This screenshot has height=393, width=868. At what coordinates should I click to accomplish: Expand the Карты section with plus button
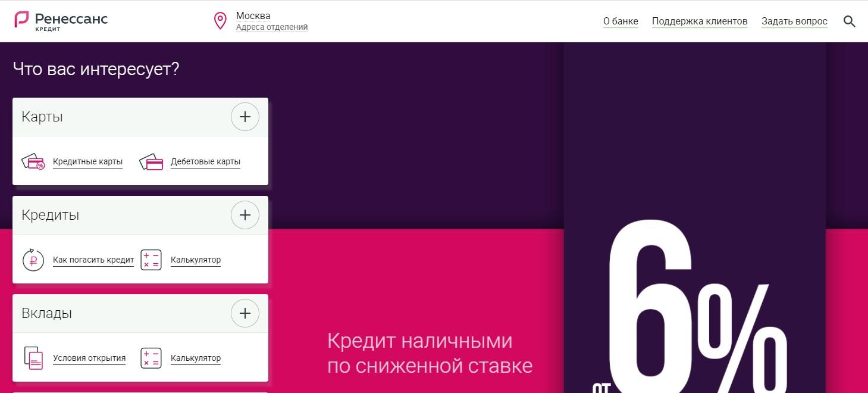click(245, 117)
